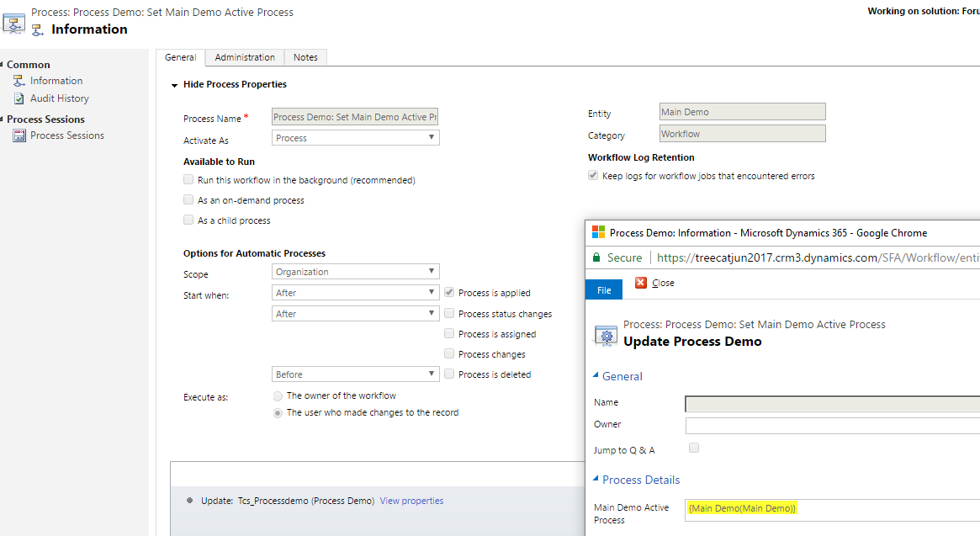Click the Owner field in popup

[833, 425]
